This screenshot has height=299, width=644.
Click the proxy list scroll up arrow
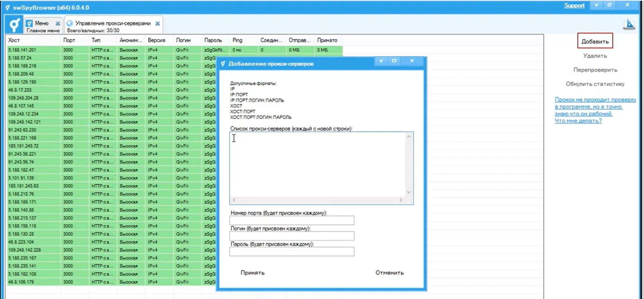409,137
